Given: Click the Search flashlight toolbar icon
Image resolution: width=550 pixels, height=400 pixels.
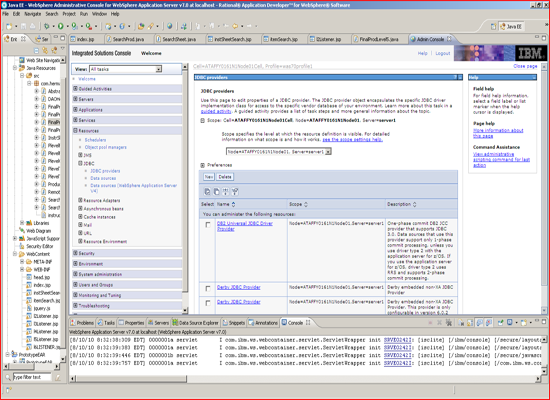Looking at the screenshot, I should click(150, 26).
